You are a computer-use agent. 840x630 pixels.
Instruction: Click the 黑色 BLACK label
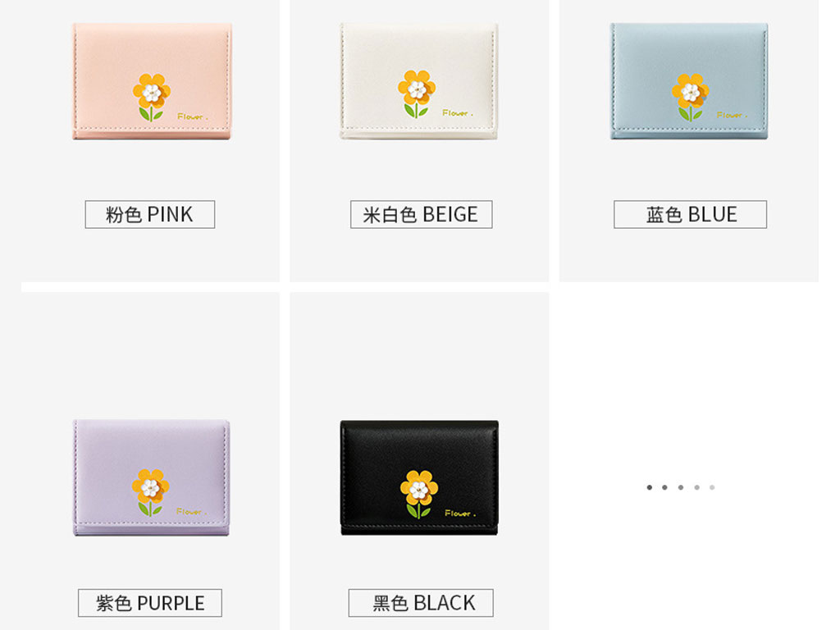coord(421,603)
